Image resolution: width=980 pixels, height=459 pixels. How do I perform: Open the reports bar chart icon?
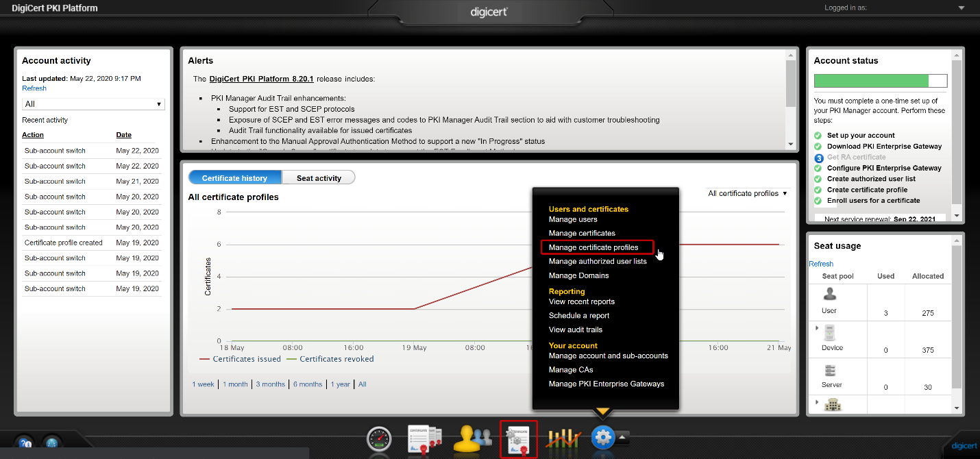pyautogui.click(x=564, y=438)
